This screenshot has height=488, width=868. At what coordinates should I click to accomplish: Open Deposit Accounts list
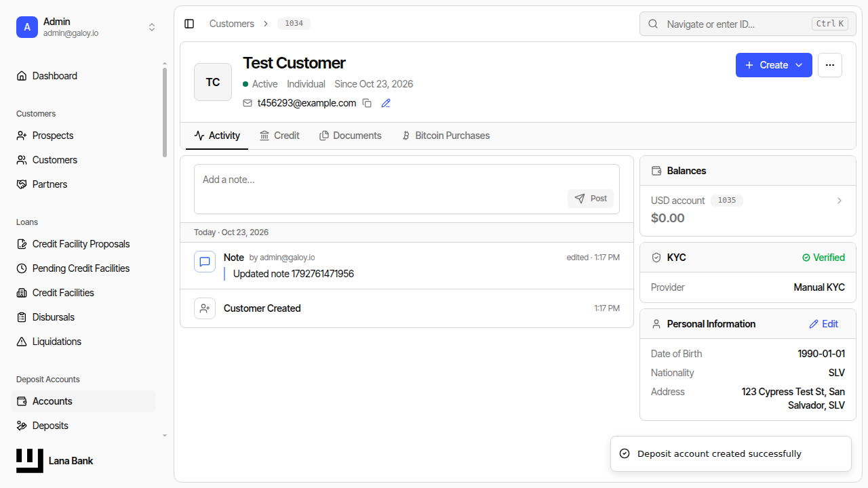(x=83, y=401)
